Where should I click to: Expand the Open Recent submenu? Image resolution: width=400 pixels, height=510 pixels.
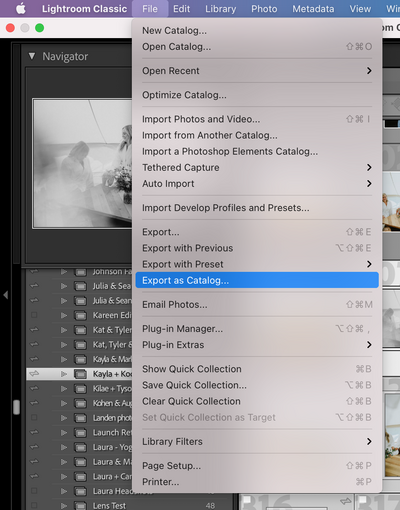click(257, 71)
